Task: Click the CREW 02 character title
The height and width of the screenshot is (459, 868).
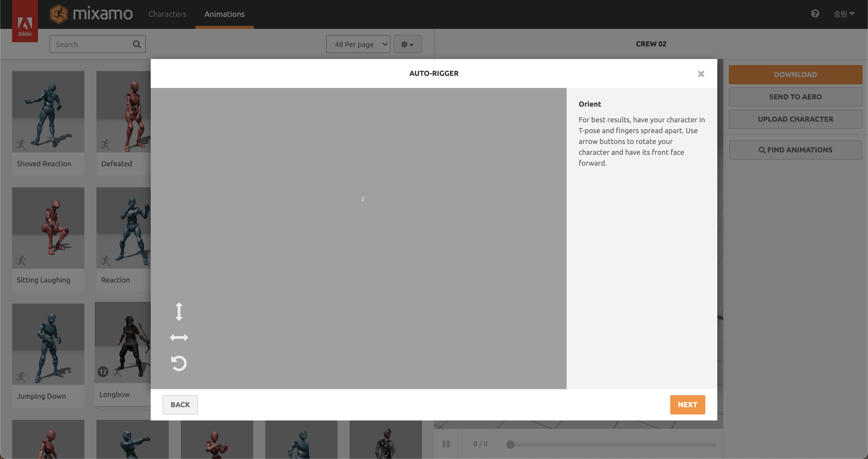Action: (x=651, y=44)
